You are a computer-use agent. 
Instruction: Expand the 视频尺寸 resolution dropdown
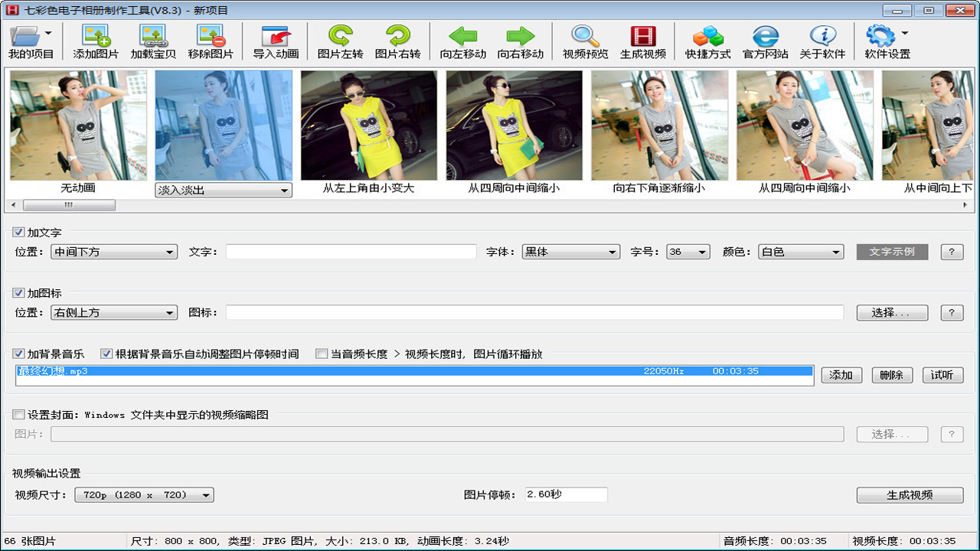(205, 494)
